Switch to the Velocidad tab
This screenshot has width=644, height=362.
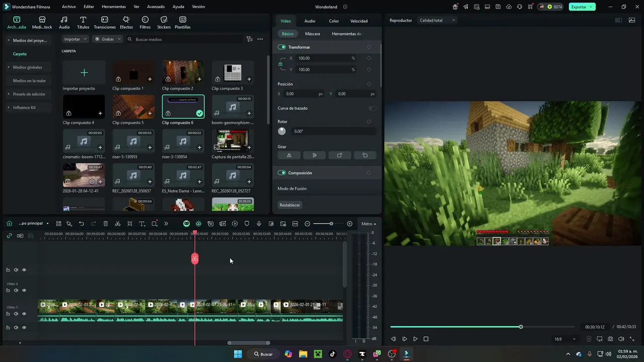(x=359, y=21)
